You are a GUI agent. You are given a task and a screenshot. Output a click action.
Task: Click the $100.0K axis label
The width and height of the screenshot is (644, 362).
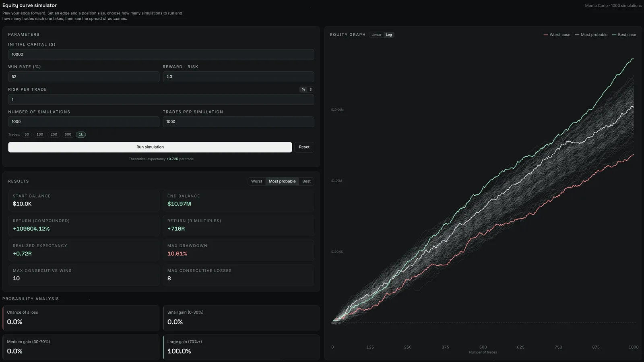337,252
